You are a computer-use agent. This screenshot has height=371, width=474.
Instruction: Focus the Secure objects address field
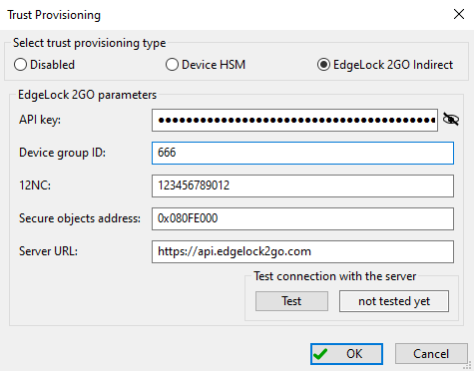(x=303, y=219)
